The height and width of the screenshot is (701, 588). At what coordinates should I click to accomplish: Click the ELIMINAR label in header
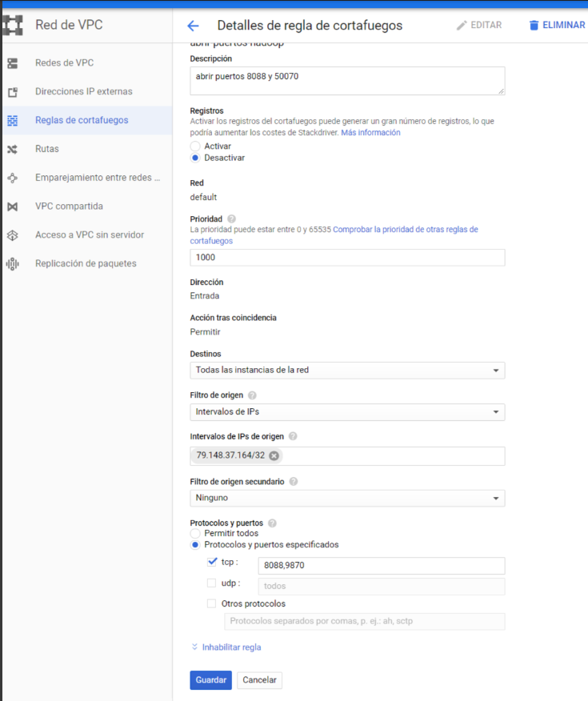563,25
